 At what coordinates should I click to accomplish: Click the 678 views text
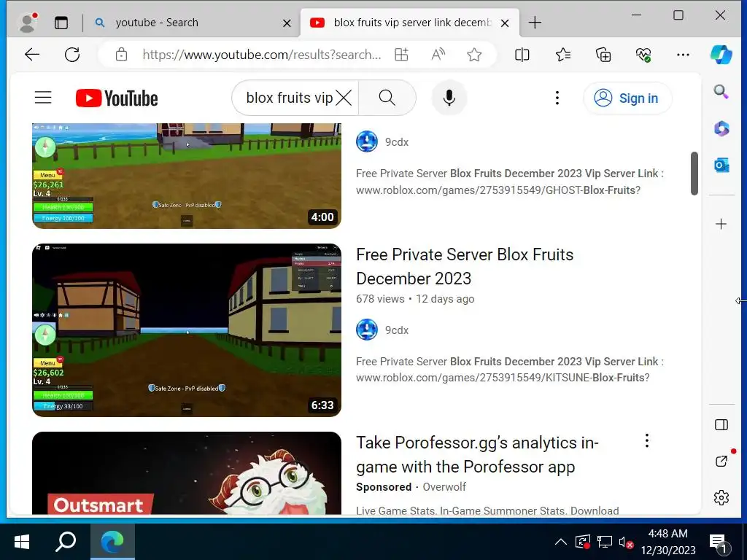(x=380, y=299)
